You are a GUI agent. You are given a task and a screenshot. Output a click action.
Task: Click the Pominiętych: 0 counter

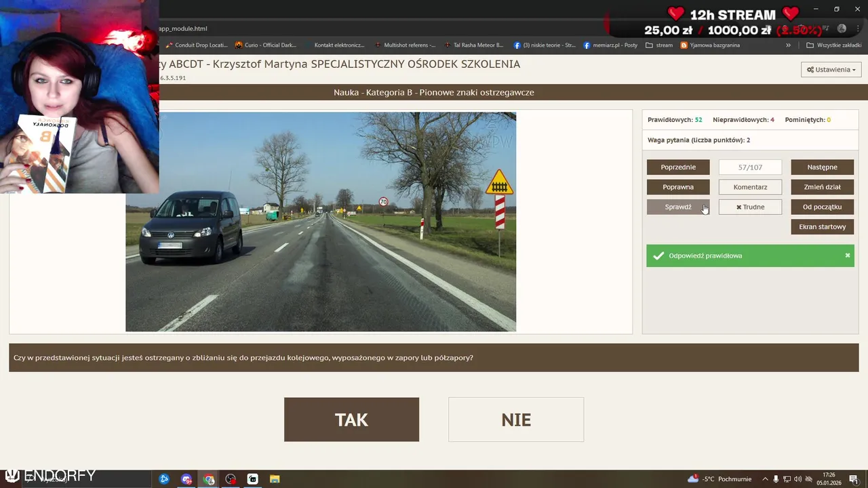tap(808, 120)
